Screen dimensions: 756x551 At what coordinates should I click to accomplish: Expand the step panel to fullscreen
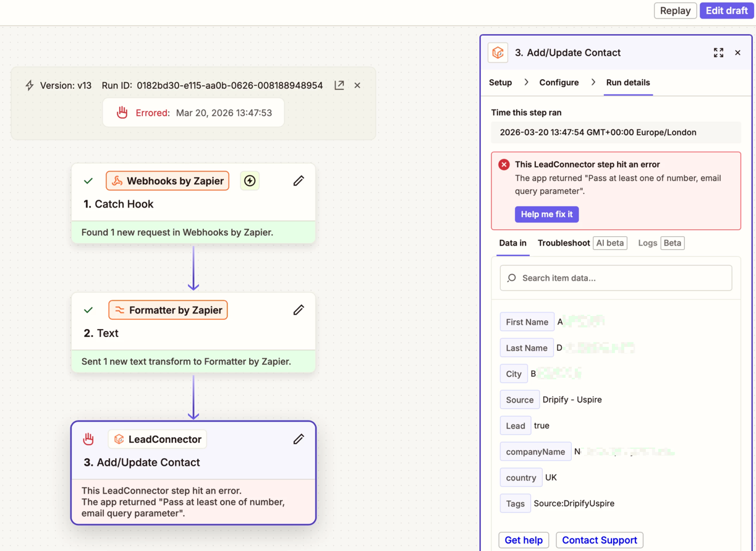click(718, 53)
